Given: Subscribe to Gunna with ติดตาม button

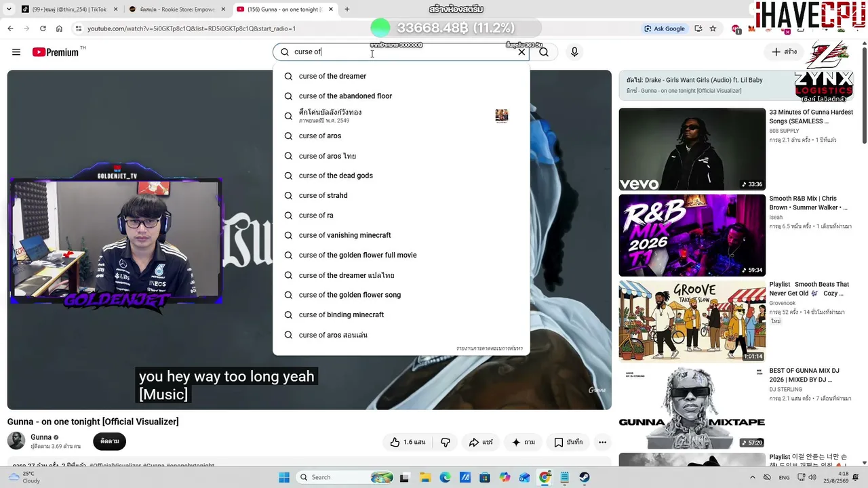Looking at the screenshot, I should tap(110, 441).
